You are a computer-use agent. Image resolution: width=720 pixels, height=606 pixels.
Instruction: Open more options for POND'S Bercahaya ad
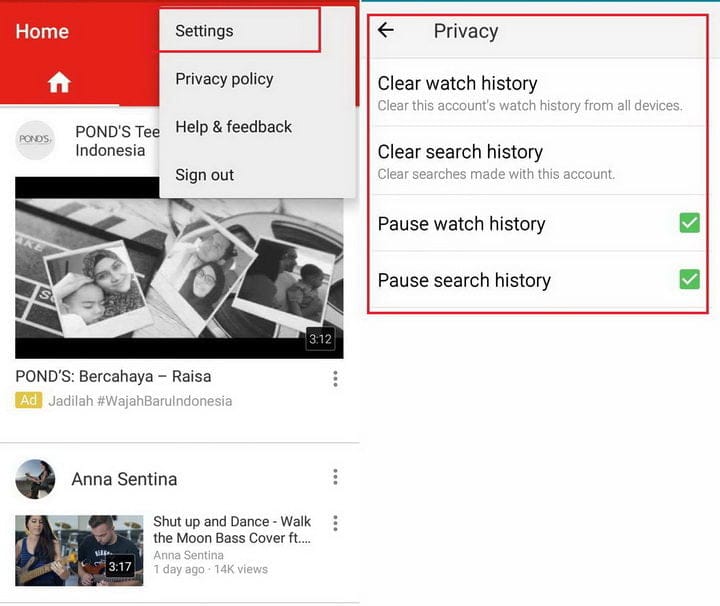(336, 379)
